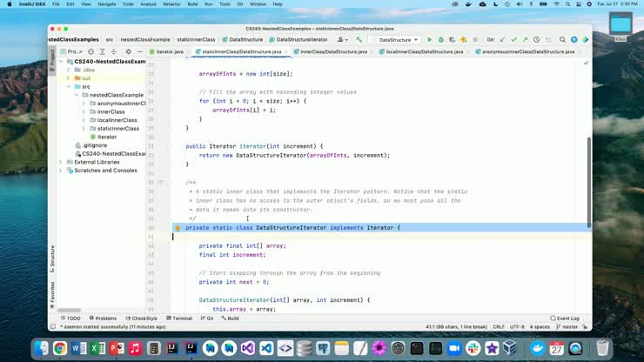Open the Favorites tool window sidebar

pyautogui.click(x=52, y=295)
